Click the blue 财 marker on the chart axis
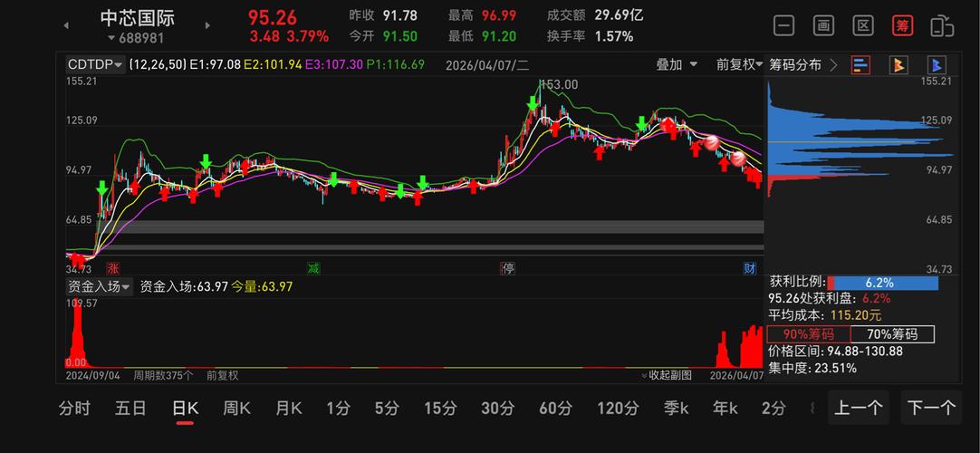This screenshot has height=453, width=980. point(749,269)
